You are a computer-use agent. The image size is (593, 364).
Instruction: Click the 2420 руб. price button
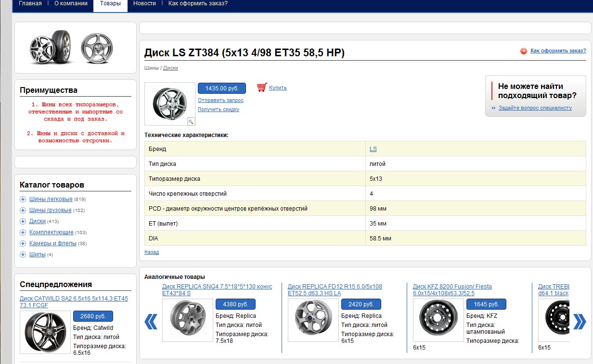point(361,304)
